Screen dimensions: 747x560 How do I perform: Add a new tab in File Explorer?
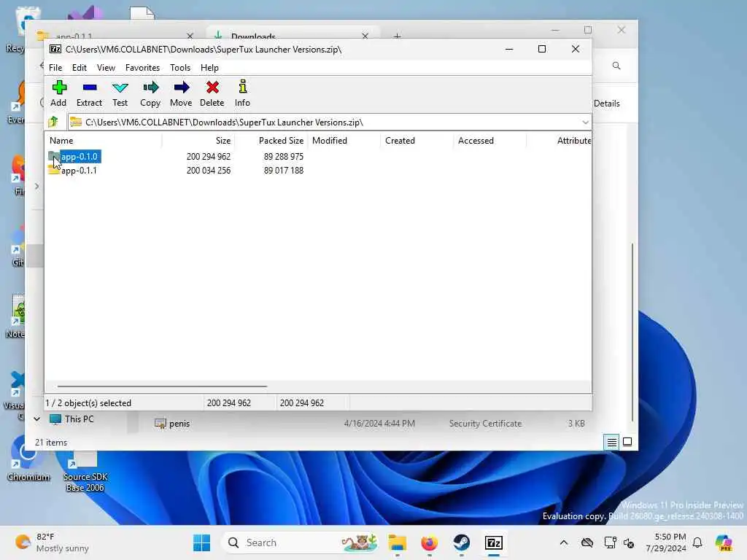tap(398, 36)
